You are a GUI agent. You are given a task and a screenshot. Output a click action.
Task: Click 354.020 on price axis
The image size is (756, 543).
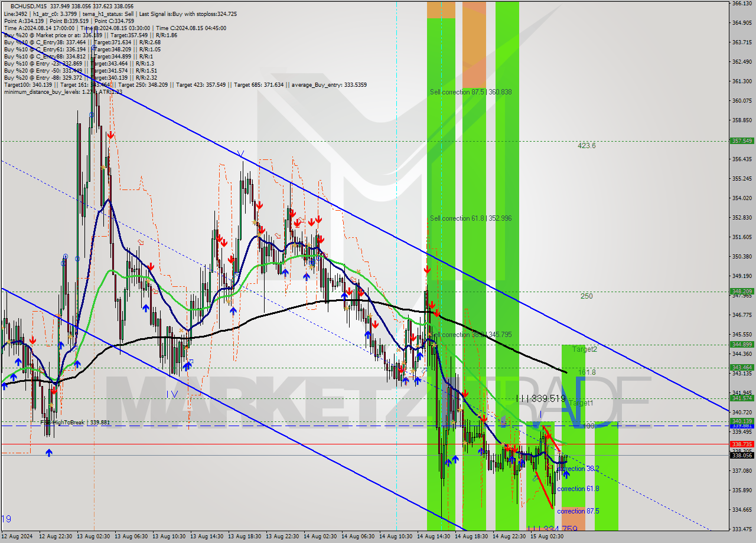click(741, 198)
